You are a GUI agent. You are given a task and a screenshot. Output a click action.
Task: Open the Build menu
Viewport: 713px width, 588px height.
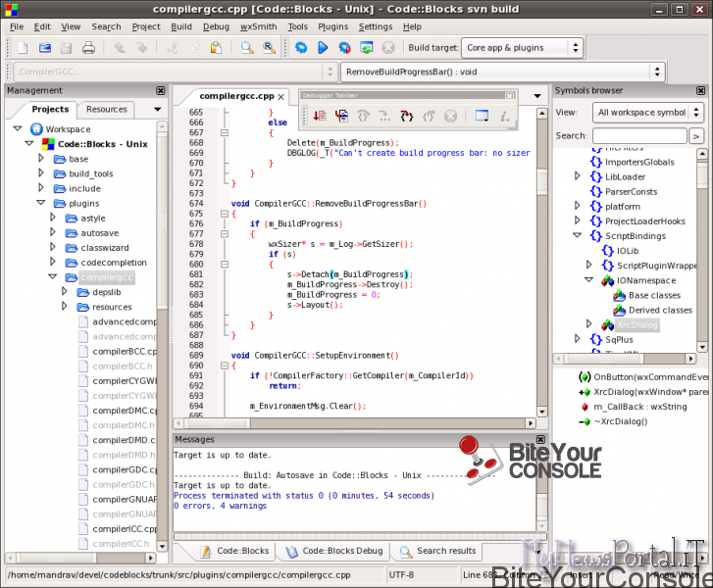tap(181, 26)
